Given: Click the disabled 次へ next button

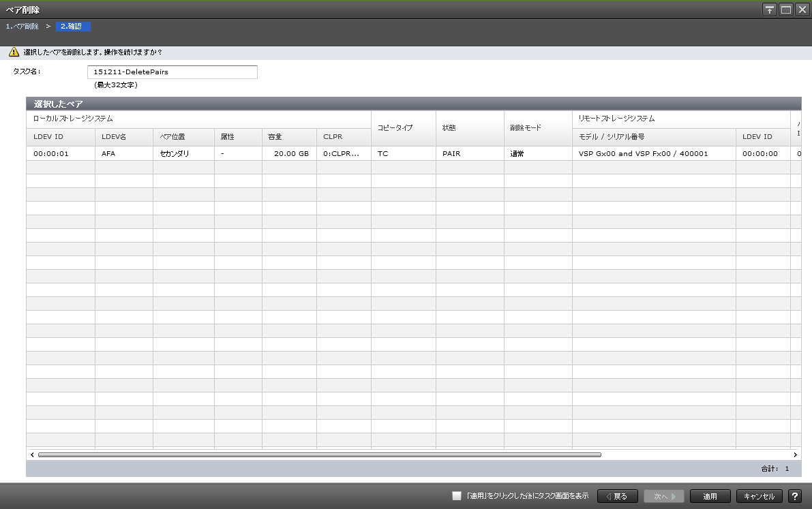Looking at the screenshot, I should 664,496.
